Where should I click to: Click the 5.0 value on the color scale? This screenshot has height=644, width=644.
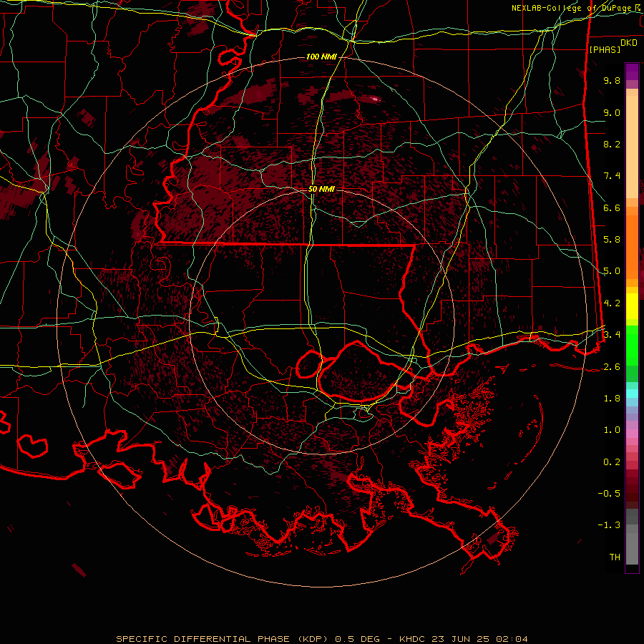pos(612,271)
